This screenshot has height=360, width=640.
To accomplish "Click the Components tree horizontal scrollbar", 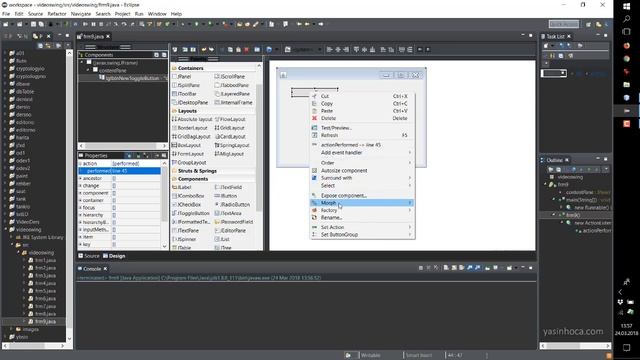I will point(122,146).
